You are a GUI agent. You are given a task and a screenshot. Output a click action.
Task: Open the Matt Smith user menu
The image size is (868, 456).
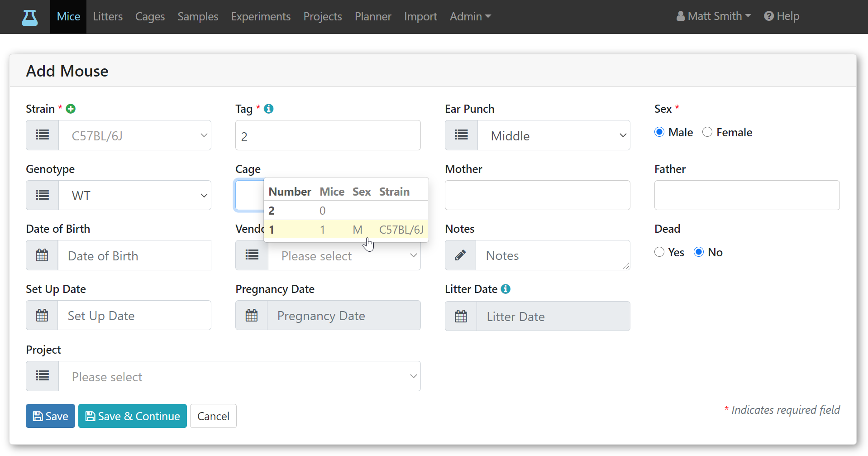714,16
